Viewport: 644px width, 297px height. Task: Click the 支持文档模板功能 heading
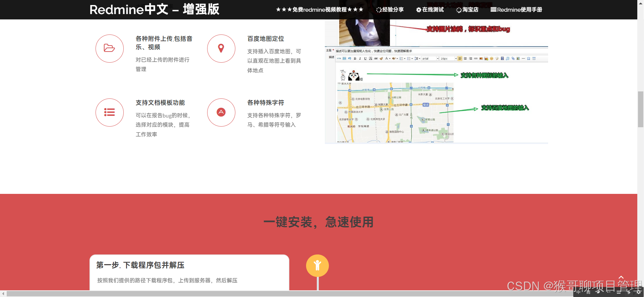point(160,103)
